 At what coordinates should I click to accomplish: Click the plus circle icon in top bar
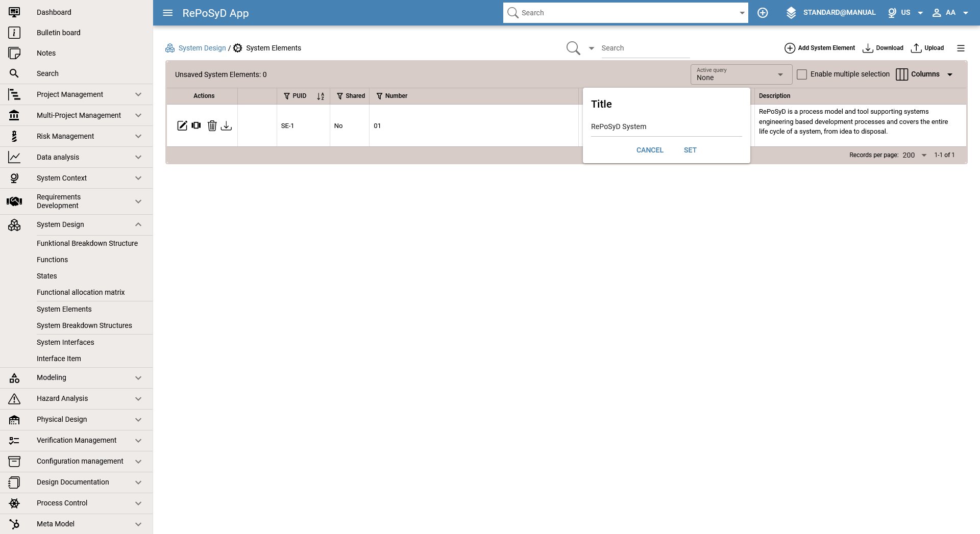pyautogui.click(x=763, y=13)
